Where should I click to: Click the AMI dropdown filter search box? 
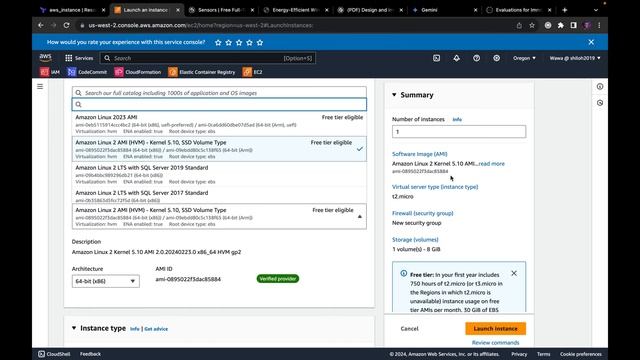click(x=219, y=104)
